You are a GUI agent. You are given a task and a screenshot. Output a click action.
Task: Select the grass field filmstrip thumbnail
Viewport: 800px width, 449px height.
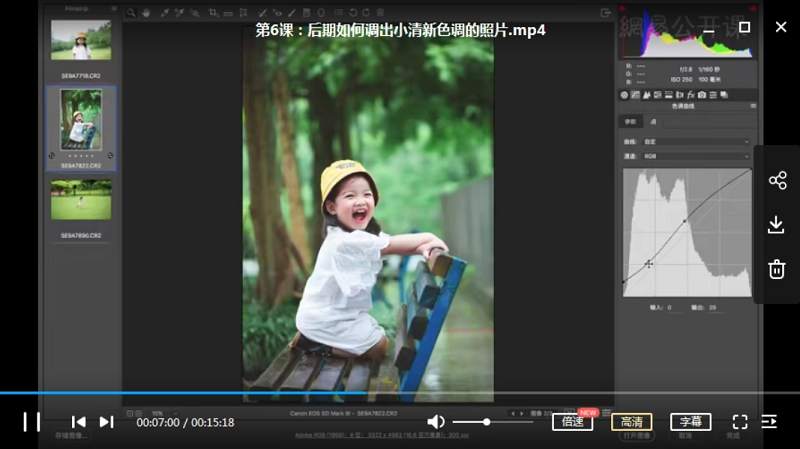[80, 200]
